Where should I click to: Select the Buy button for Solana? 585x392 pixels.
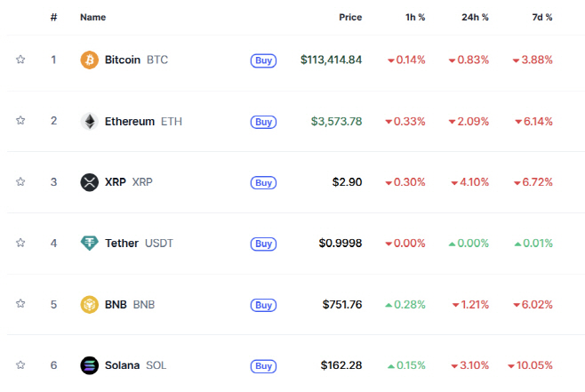coord(263,366)
